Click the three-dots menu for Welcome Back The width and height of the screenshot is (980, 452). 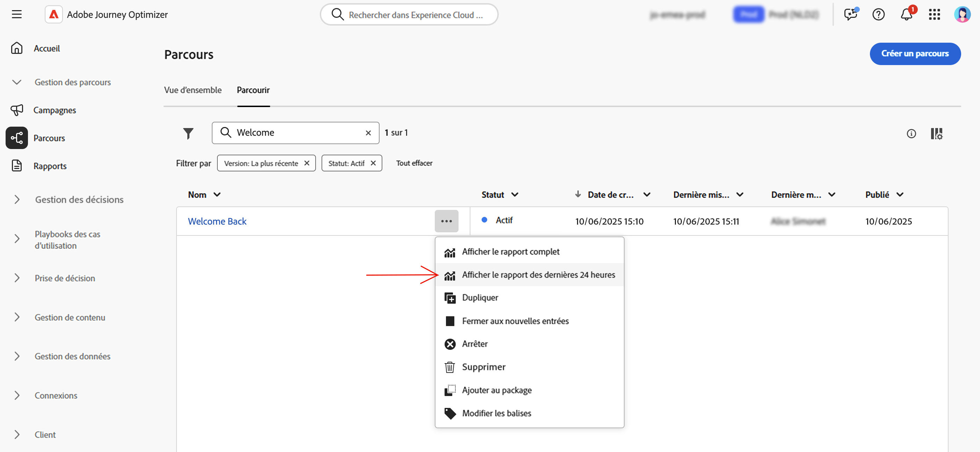(x=446, y=221)
